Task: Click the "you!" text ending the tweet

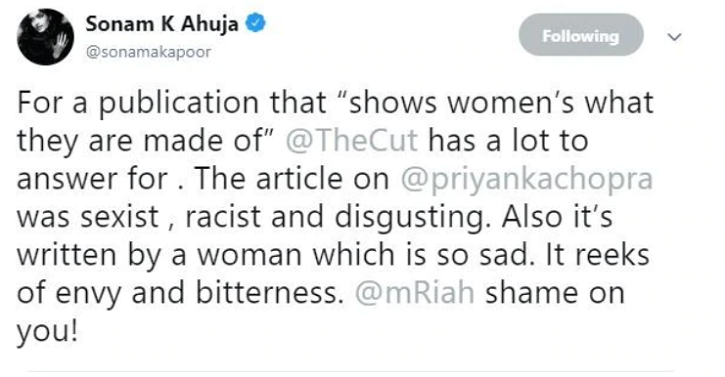Action: [47, 332]
